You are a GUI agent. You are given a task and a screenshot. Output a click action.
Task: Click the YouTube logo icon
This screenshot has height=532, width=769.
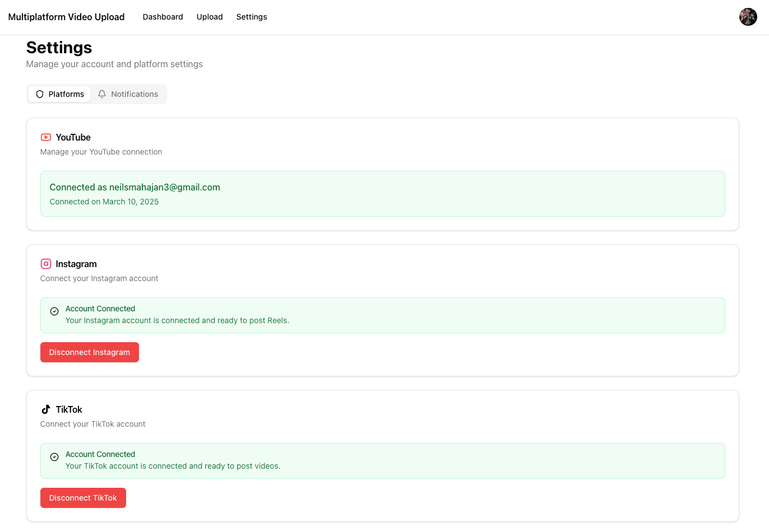click(x=46, y=137)
